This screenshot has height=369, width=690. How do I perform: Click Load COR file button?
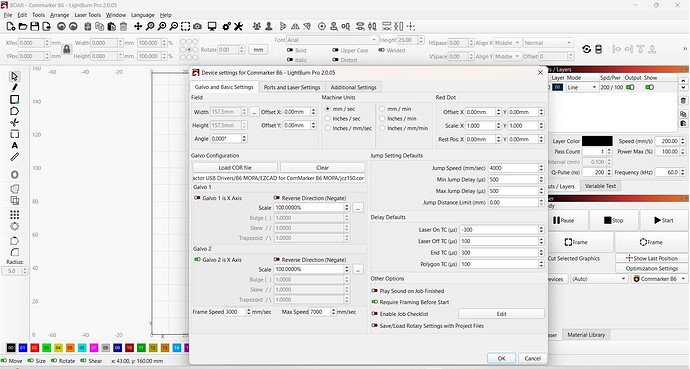[235, 168]
